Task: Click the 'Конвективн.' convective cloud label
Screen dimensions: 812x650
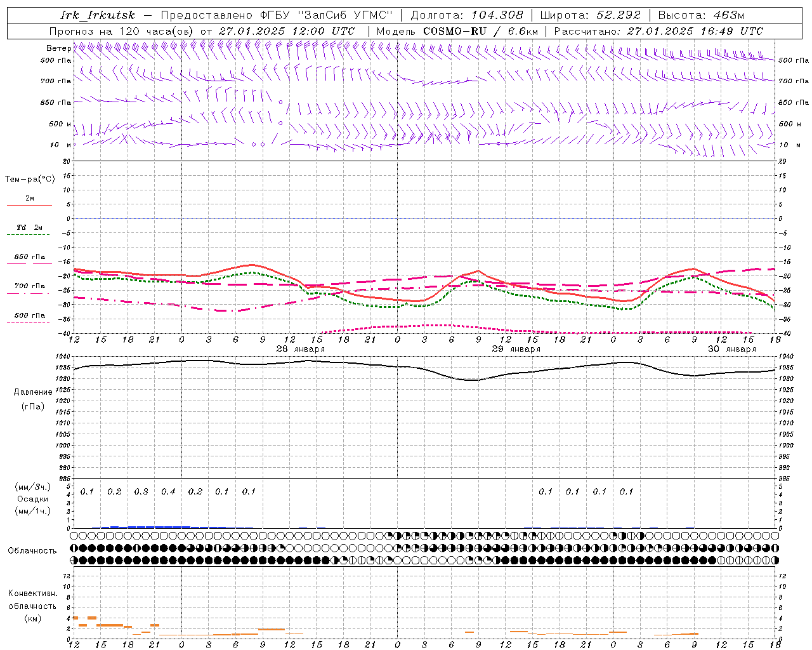Action: [x=33, y=594]
